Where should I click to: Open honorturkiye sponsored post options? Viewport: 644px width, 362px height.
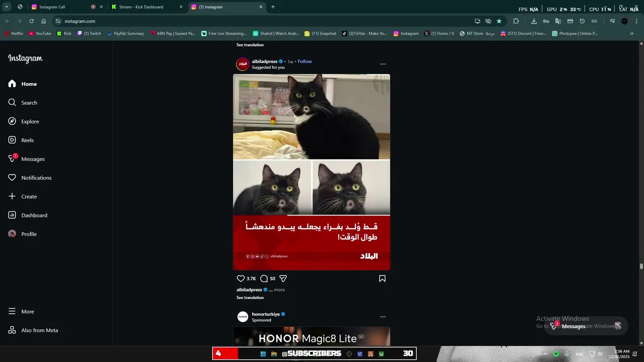click(x=383, y=317)
